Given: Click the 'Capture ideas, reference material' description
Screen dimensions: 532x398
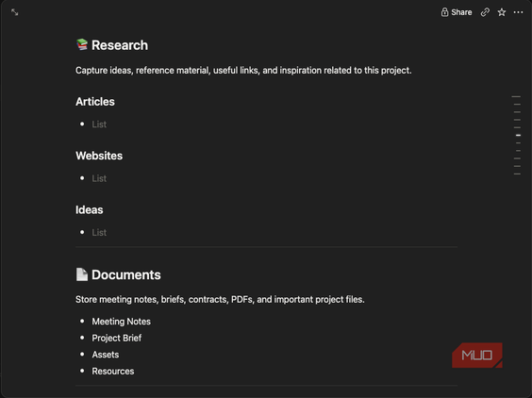Looking at the screenshot, I should coord(243,71).
